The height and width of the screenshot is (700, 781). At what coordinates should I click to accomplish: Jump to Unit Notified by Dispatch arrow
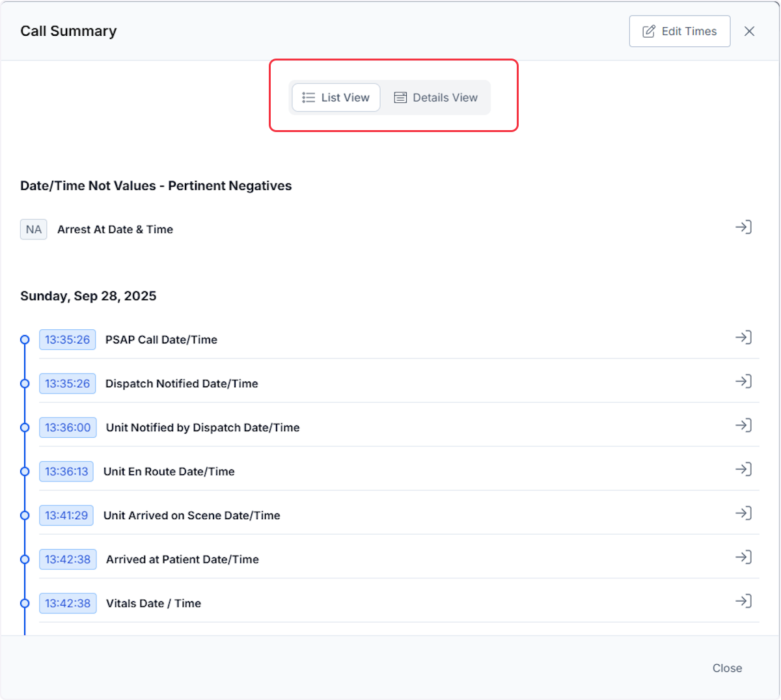(743, 425)
